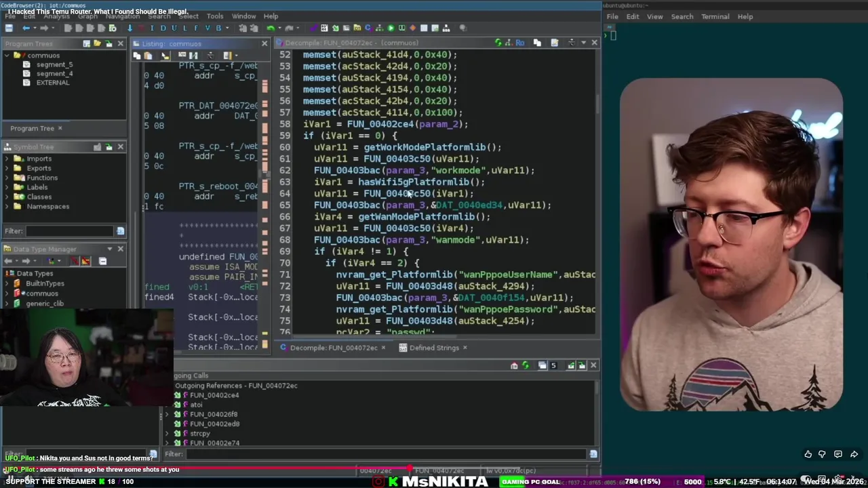Switch to the Defined Strings tab
The height and width of the screenshot is (488, 868).
pyautogui.click(x=434, y=348)
